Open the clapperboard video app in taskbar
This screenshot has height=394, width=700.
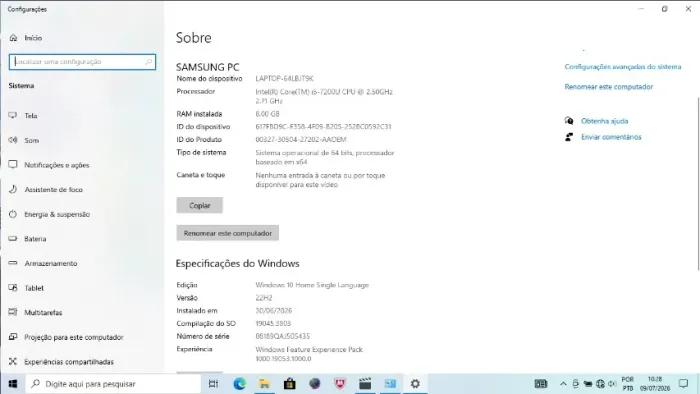365,384
